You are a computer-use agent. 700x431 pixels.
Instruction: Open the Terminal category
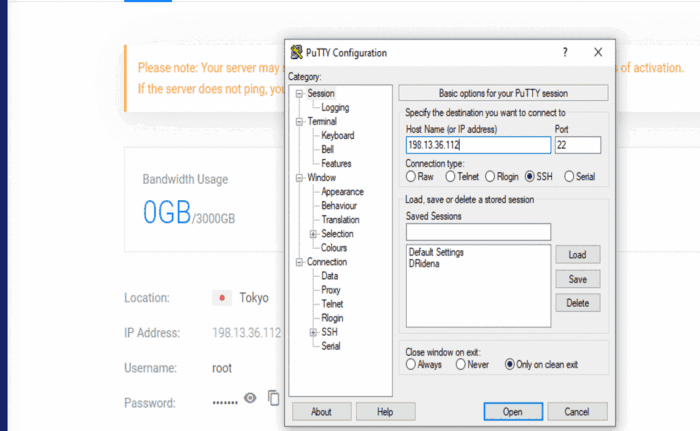[322, 121]
